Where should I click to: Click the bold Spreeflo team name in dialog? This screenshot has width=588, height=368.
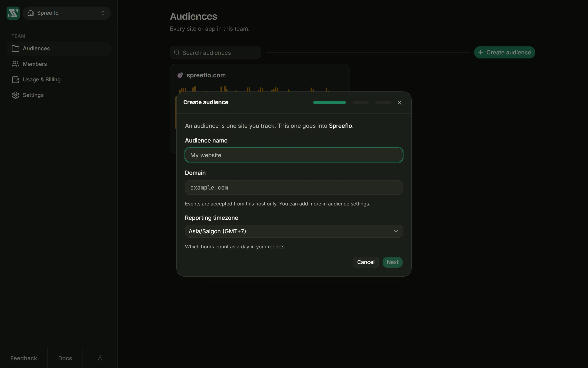(x=340, y=126)
